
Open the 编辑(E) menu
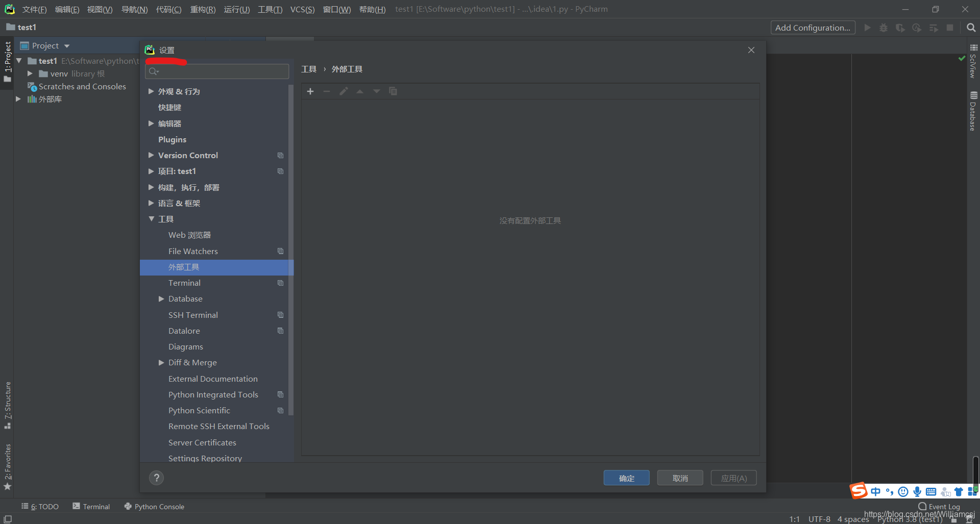click(67, 9)
